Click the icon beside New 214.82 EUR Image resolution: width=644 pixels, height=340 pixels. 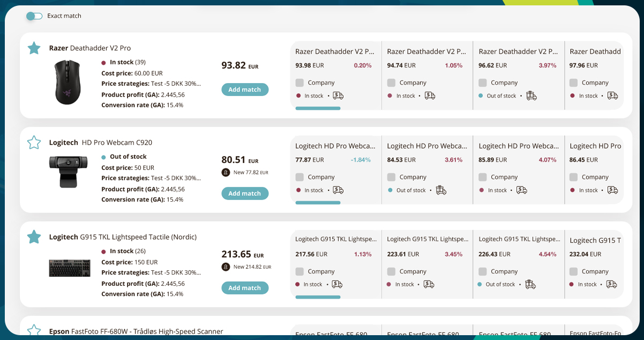tap(226, 267)
